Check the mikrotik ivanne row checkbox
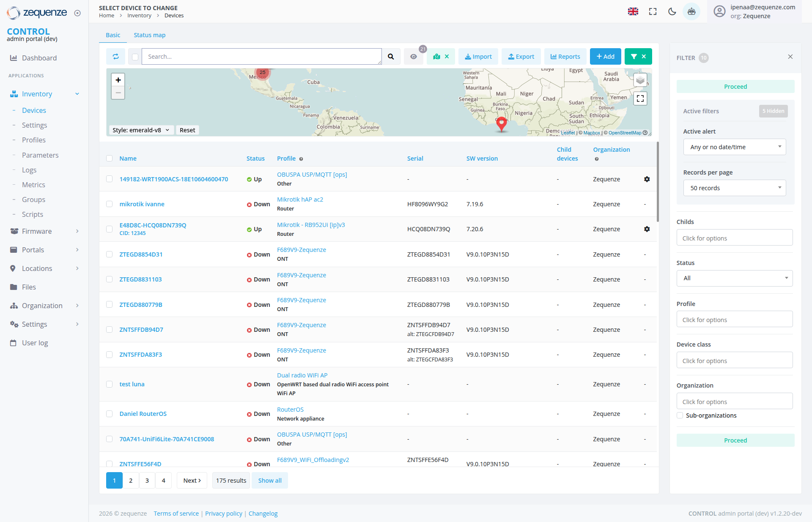Image resolution: width=812 pixels, height=522 pixels. (x=110, y=204)
